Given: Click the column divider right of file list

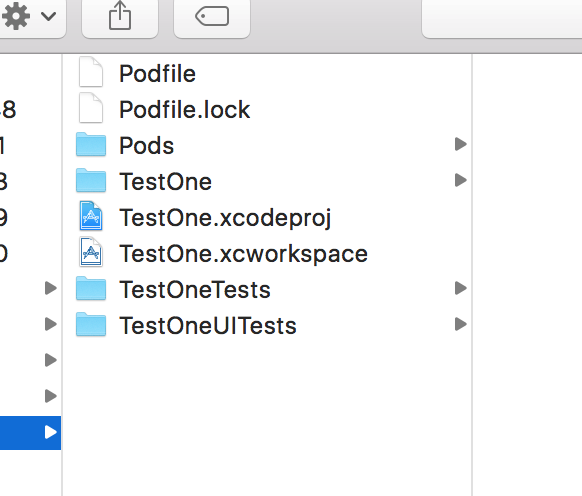Looking at the screenshot, I should [472, 275].
